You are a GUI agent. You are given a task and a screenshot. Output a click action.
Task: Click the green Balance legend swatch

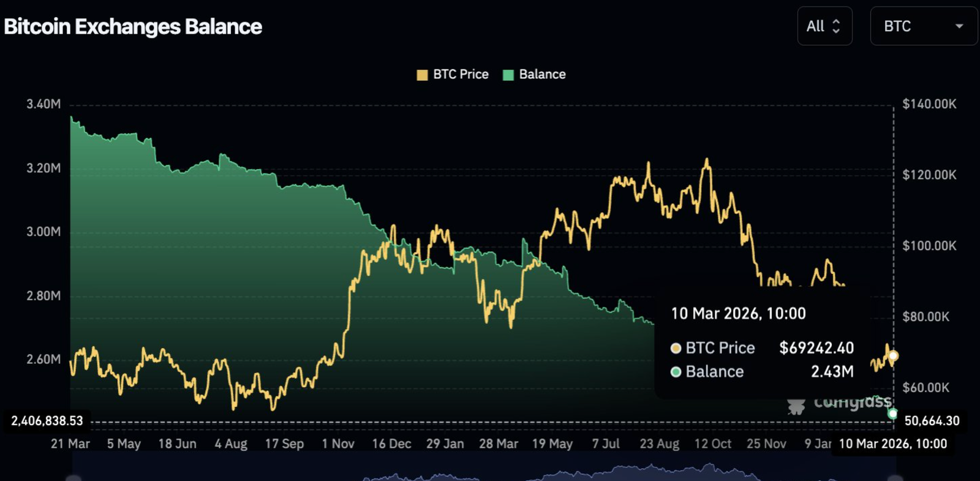(x=508, y=75)
